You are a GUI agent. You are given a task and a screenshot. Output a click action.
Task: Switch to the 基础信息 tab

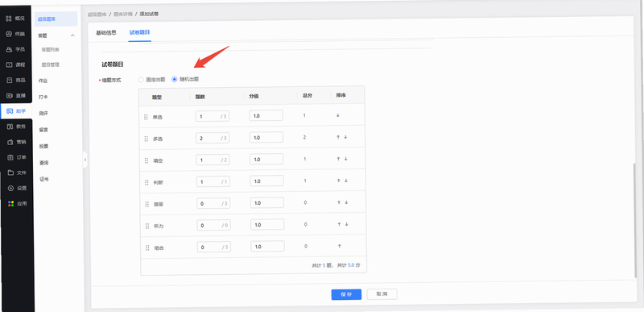[106, 32]
